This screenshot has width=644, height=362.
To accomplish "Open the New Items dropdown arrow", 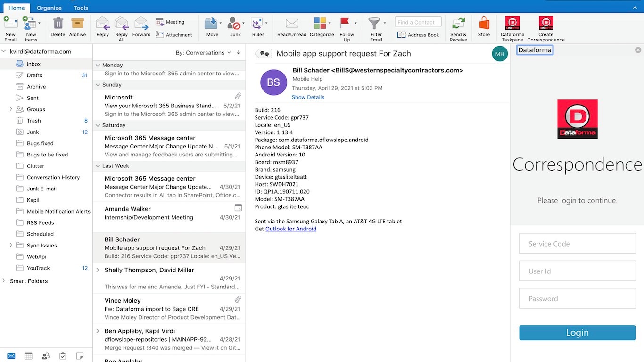I will tap(40, 23).
